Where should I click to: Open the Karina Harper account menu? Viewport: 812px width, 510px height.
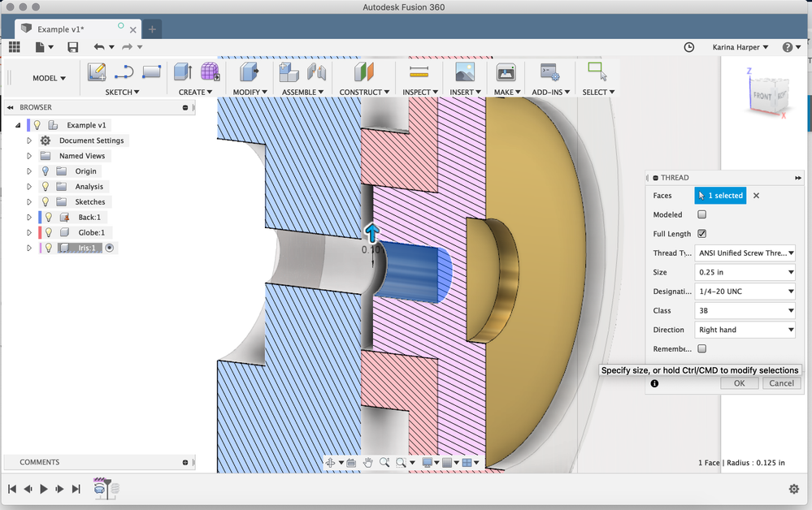click(x=740, y=47)
